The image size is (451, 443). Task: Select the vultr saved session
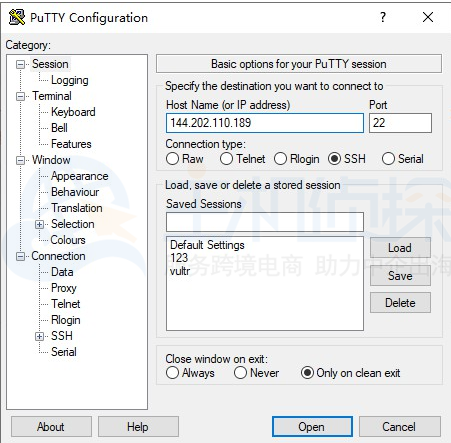180,271
